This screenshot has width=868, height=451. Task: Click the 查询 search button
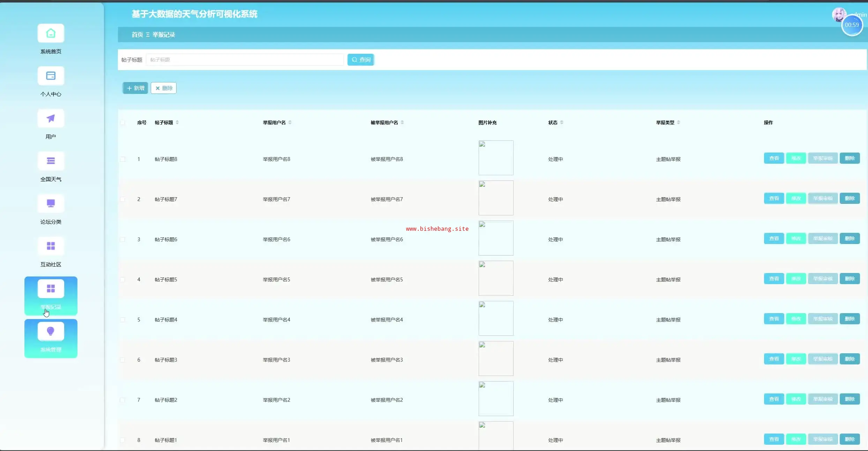(361, 60)
